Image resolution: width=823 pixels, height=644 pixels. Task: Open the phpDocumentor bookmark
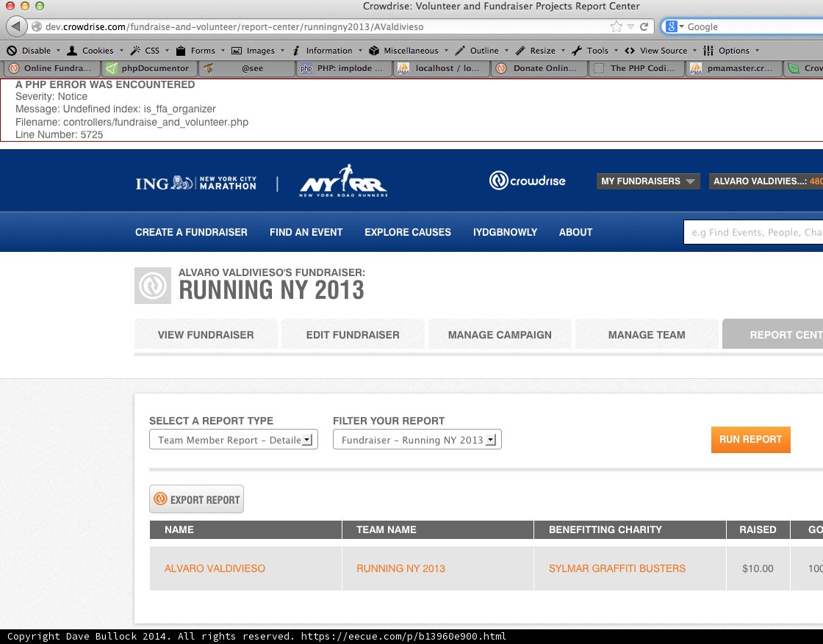[x=148, y=68]
